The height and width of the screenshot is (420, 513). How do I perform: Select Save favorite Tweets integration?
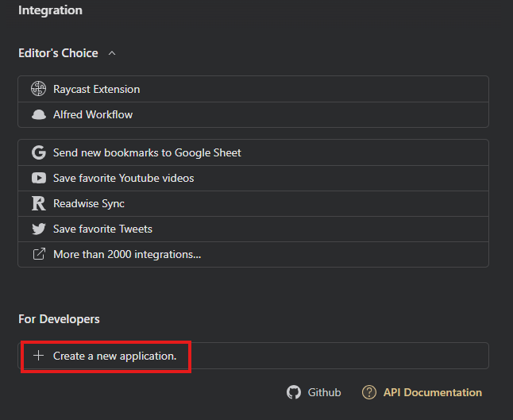tap(102, 229)
